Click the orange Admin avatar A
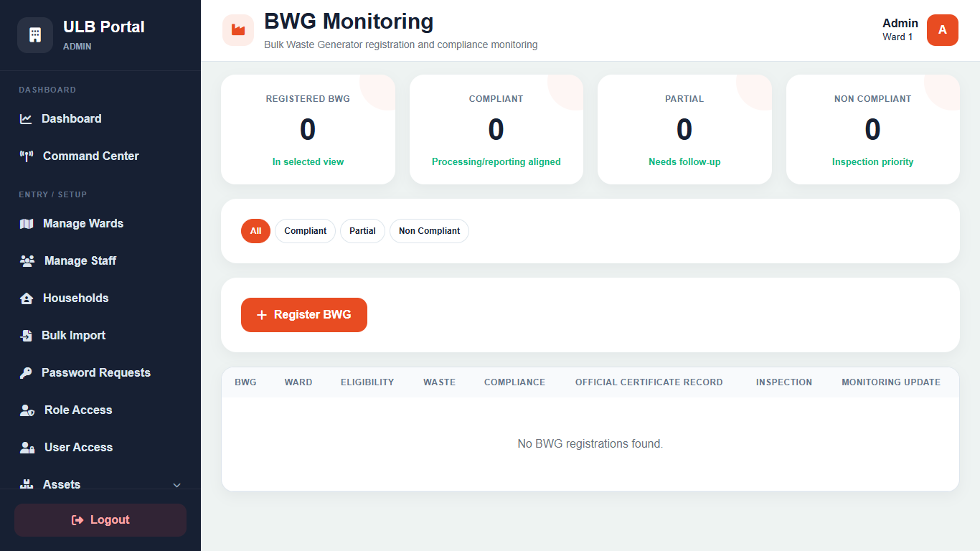Screen dimensions: 980x551 pyautogui.click(x=943, y=30)
